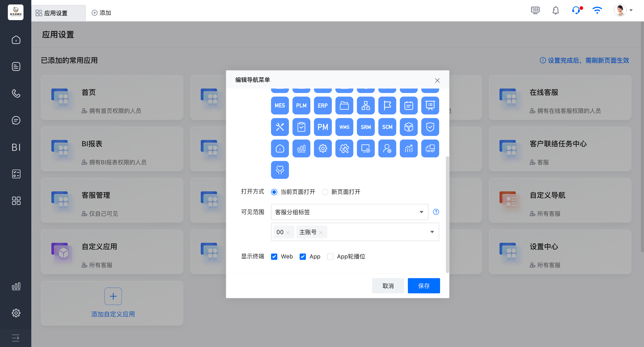Pick the 3D box package icon tile
The width and height of the screenshot is (644, 347).
tap(409, 127)
